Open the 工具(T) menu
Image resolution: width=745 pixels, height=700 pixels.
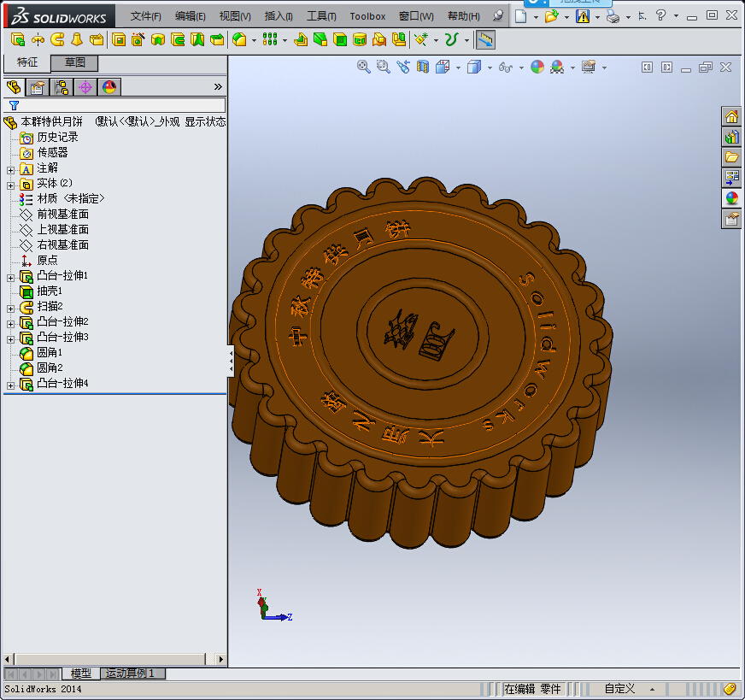tap(321, 16)
